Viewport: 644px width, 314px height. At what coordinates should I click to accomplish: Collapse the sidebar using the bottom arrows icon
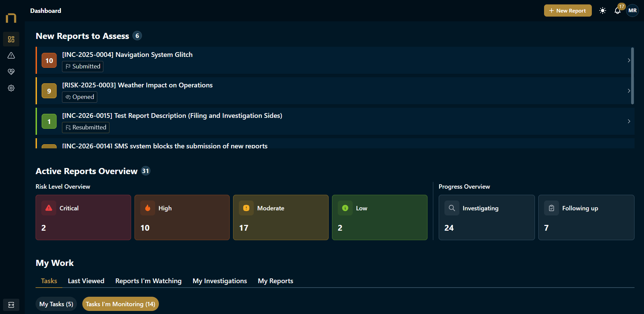click(11, 305)
